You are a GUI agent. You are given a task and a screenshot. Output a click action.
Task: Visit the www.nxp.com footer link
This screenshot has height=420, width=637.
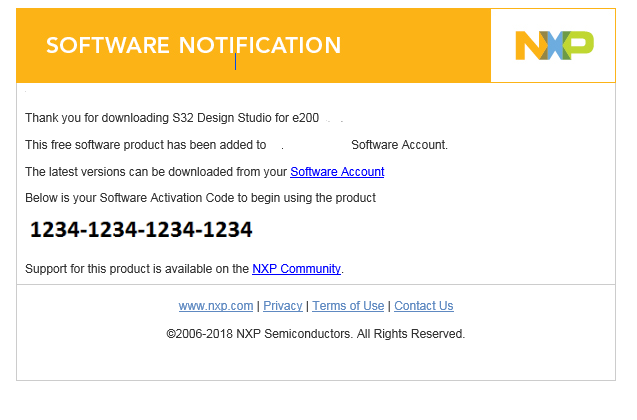215,306
